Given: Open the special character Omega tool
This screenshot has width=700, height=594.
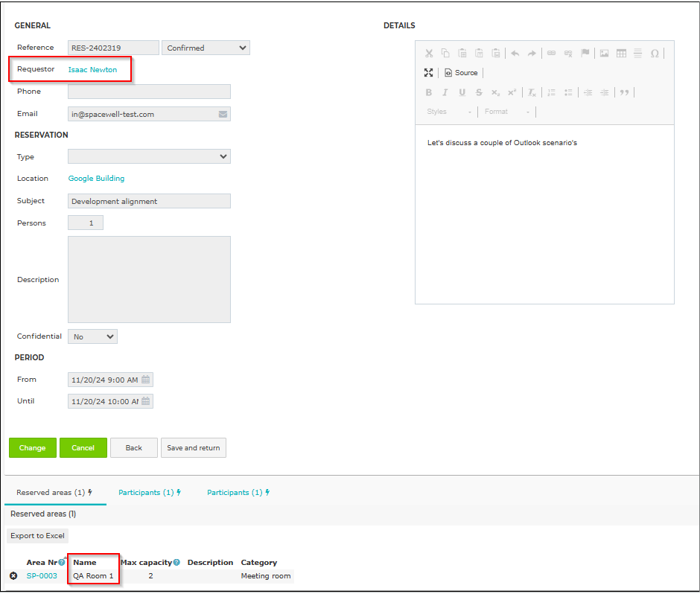Looking at the screenshot, I should 655,54.
